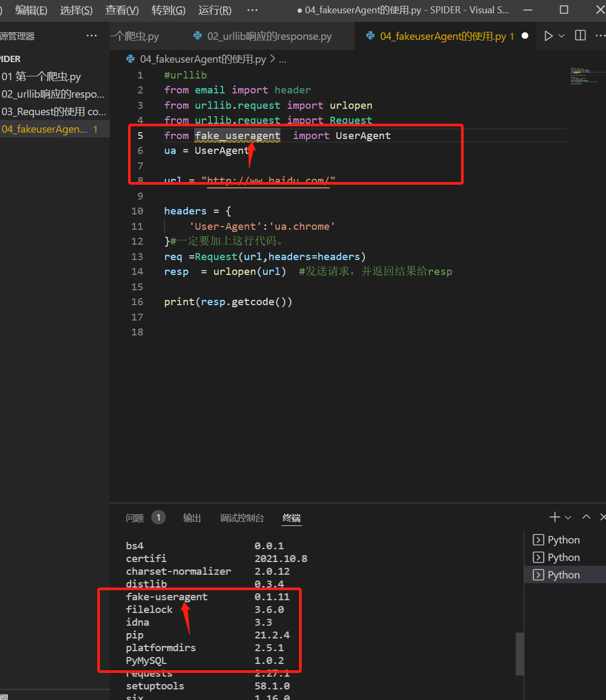Open editor more actions ellipsis
606x700 pixels.
click(x=600, y=36)
